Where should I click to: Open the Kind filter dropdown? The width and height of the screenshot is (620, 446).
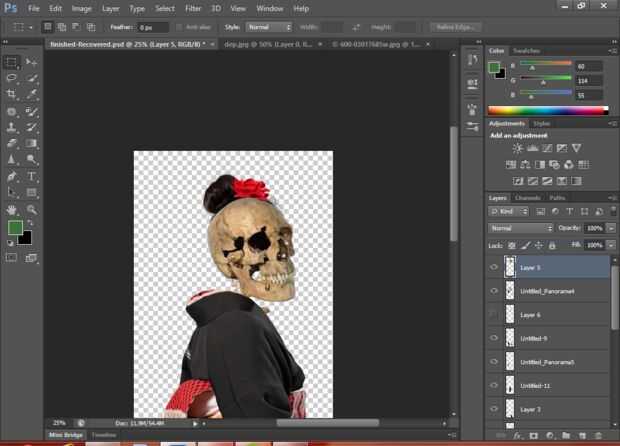tap(508, 212)
